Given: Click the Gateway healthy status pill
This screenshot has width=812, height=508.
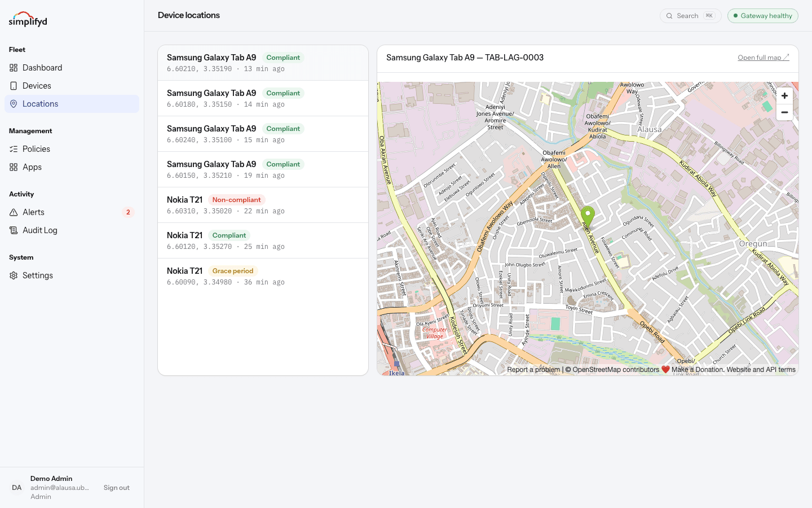Looking at the screenshot, I should click(x=762, y=16).
